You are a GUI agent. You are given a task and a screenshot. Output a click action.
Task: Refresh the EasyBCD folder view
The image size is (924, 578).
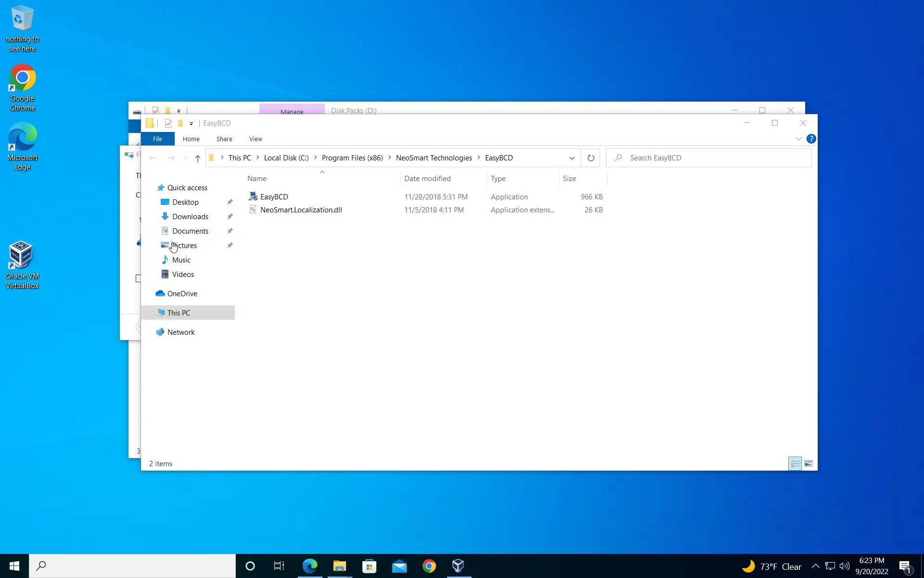[x=590, y=158]
